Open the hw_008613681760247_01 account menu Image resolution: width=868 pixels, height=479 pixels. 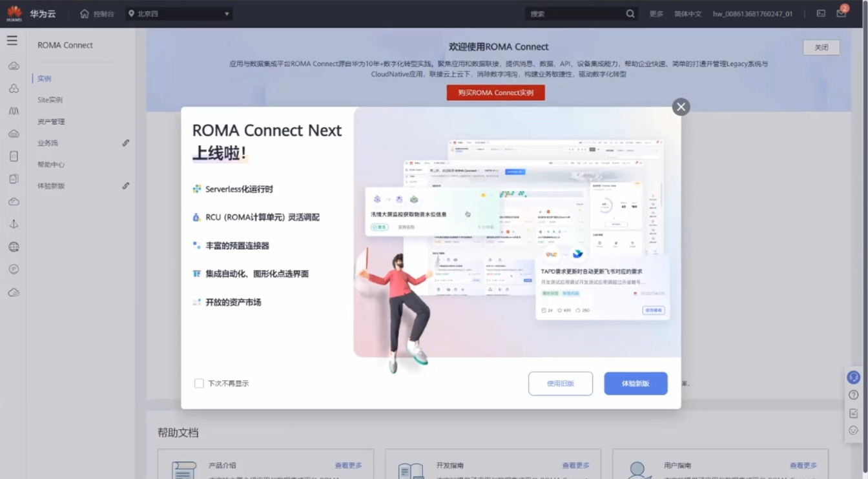tap(752, 14)
